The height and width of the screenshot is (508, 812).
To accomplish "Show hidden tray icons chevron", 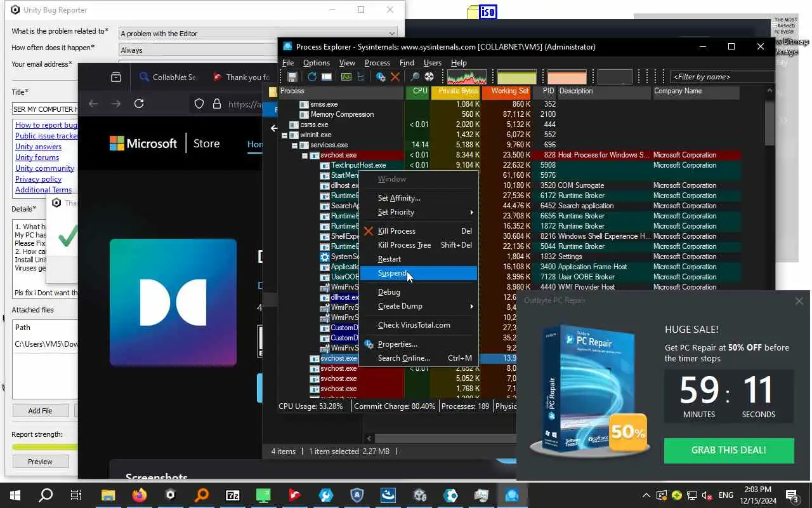I will click(x=646, y=495).
